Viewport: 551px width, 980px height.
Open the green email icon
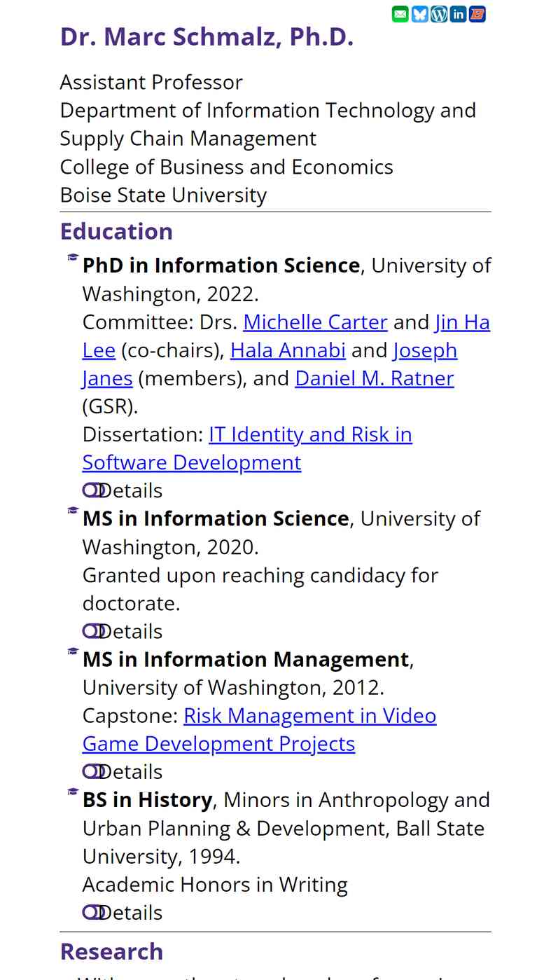pos(400,14)
